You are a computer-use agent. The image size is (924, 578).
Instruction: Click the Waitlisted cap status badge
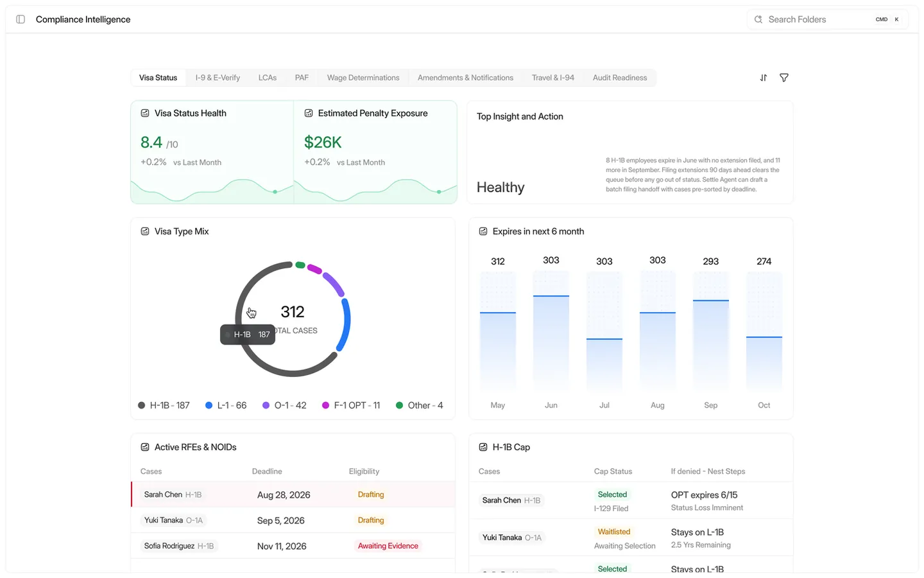(x=614, y=532)
